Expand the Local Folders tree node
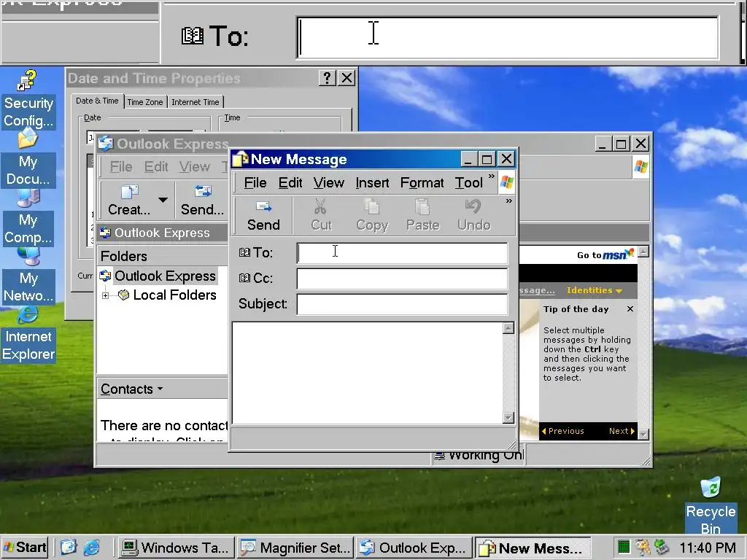The height and width of the screenshot is (560, 747). 105,296
